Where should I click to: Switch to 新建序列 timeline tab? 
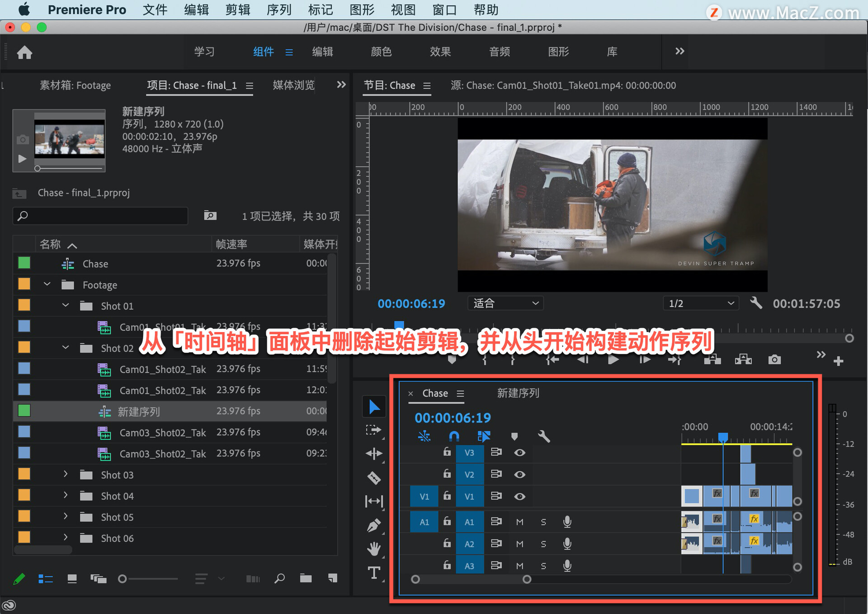[518, 393]
